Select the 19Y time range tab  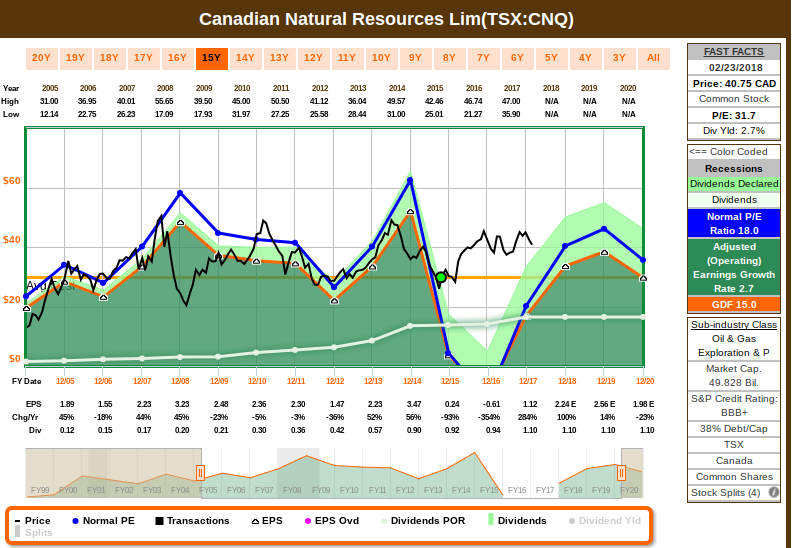tap(75, 58)
